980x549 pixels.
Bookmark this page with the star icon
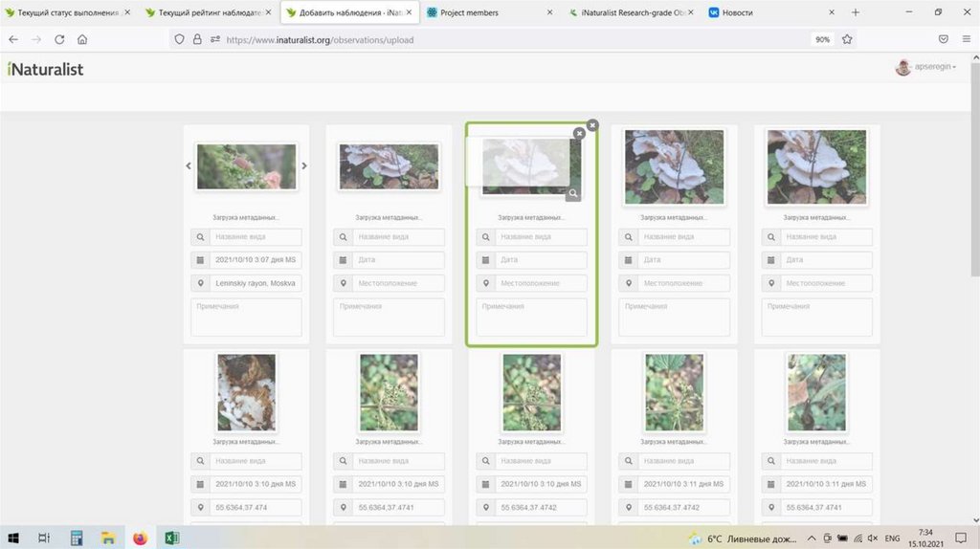[847, 39]
